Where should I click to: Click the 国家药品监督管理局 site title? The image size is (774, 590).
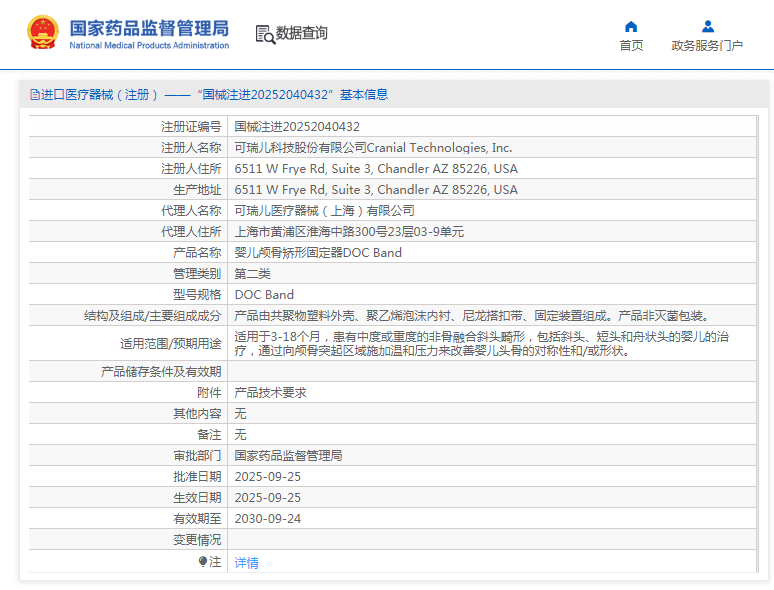click(x=149, y=27)
